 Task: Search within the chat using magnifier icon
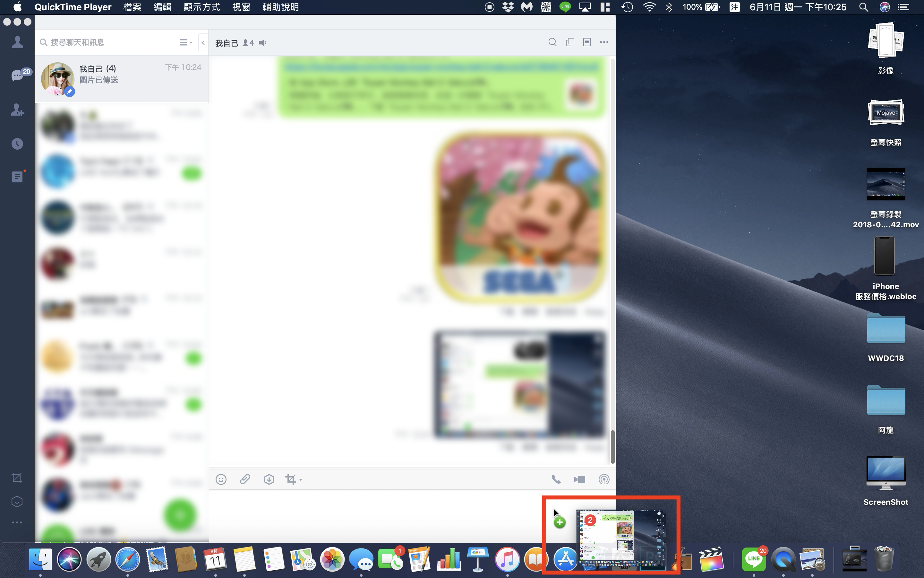[x=552, y=42]
